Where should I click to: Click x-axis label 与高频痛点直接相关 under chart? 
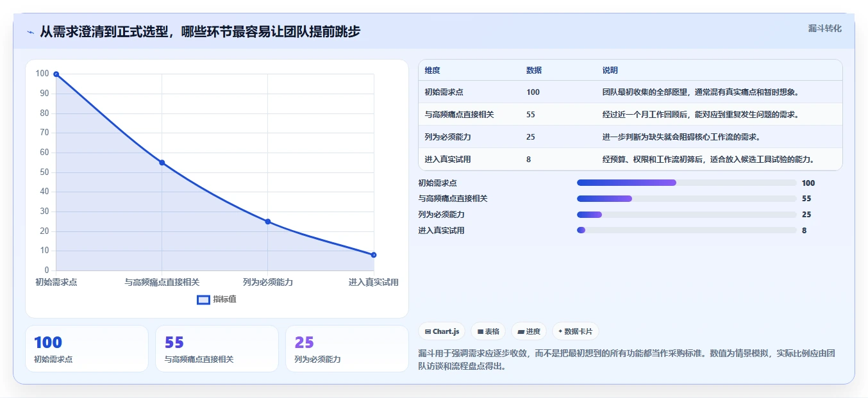(162, 282)
